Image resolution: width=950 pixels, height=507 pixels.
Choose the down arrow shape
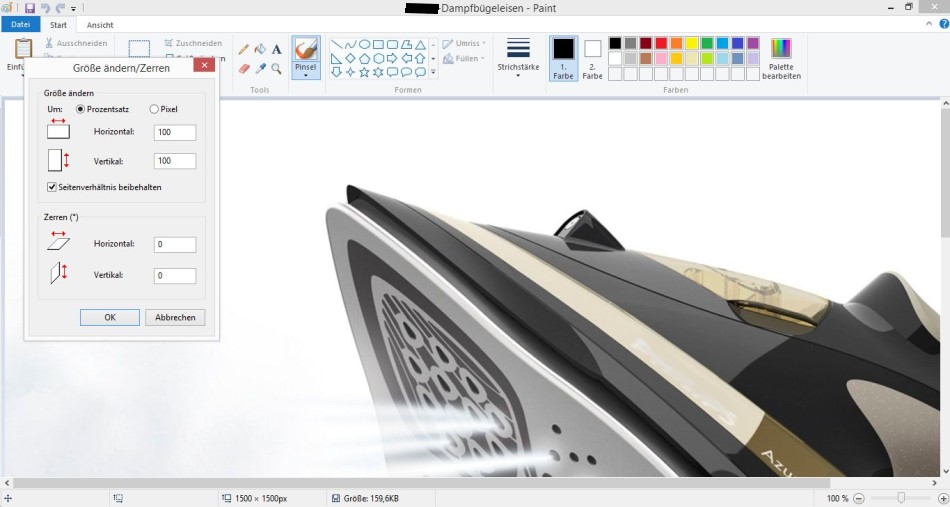[x=336, y=72]
